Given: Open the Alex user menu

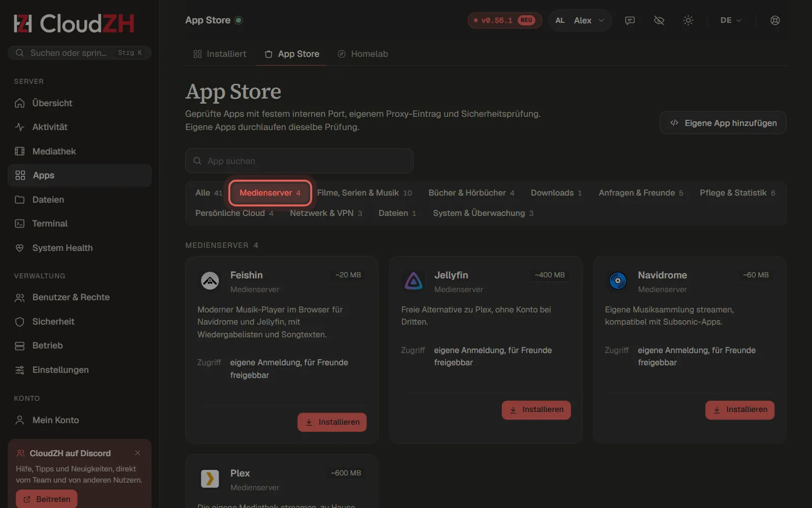Looking at the screenshot, I should tap(580, 20).
